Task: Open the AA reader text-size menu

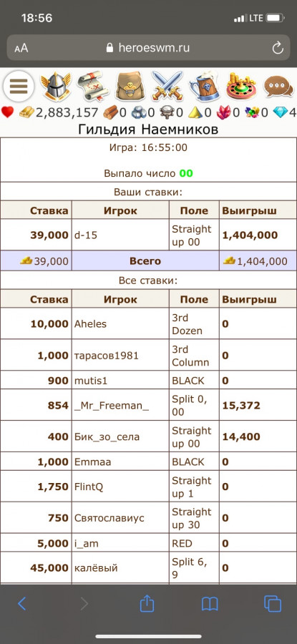Action: (x=21, y=48)
